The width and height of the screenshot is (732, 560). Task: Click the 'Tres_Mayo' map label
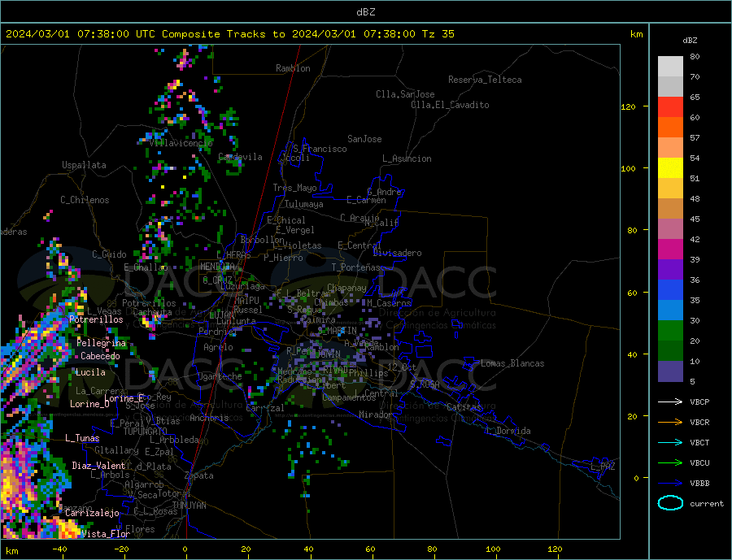pos(294,188)
